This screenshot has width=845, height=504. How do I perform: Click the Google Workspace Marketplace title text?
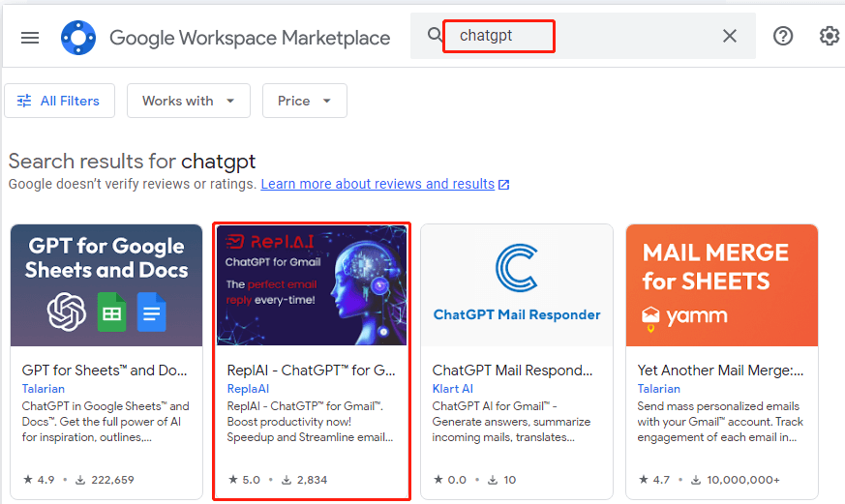[x=250, y=39]
